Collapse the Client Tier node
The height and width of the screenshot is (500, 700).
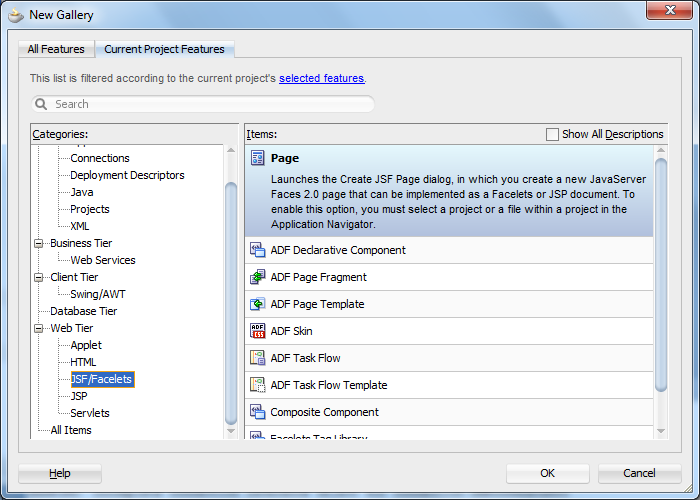click(x=40, y=277)
